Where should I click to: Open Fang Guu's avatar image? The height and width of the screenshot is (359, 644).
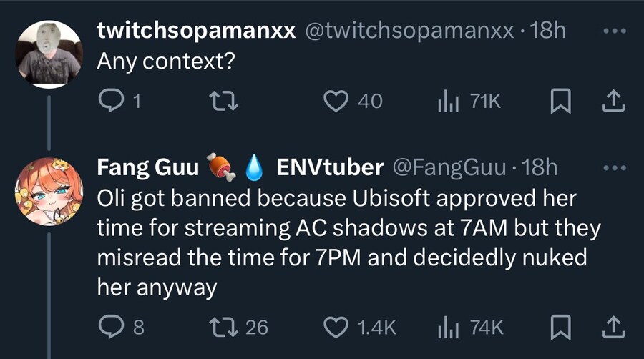pos(49,192)
